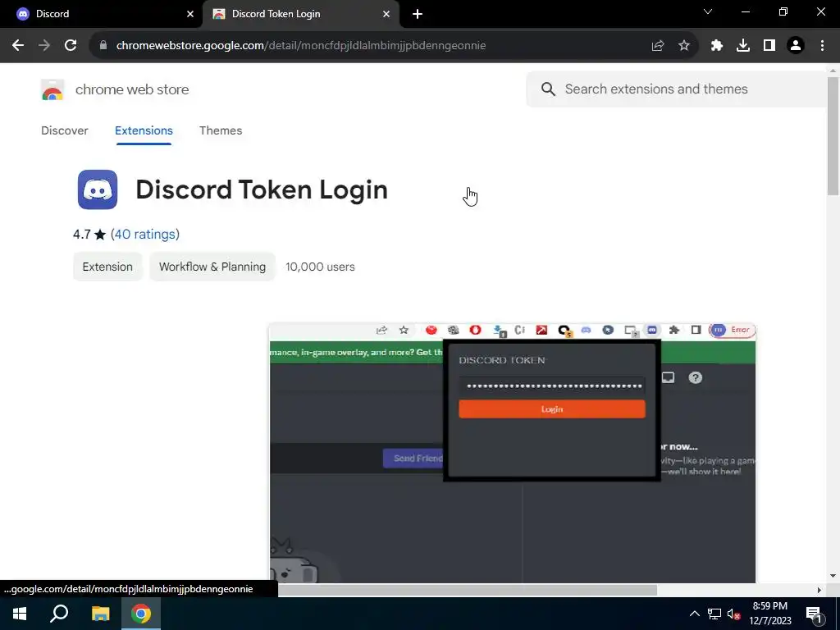The width and height of the screenshot is (840, 630).
Task: Open the Chrome three-dot menu
Action: click(822, 46)
